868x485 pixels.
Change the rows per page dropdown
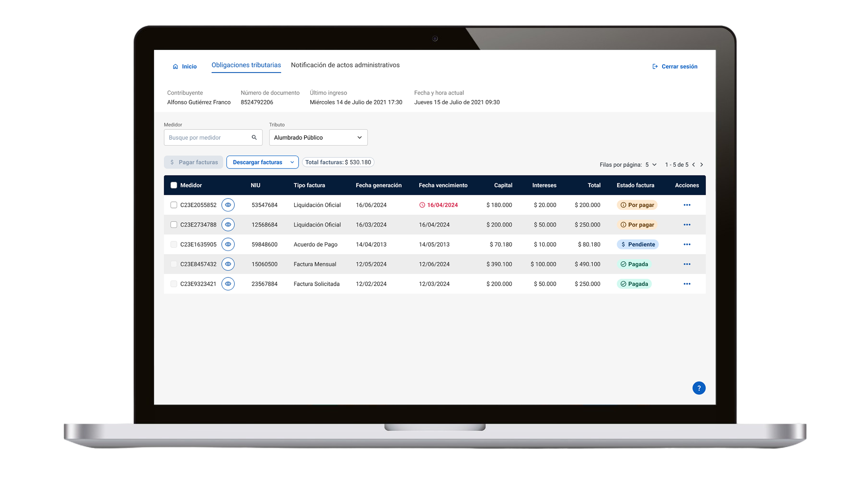tap(651, 165)
